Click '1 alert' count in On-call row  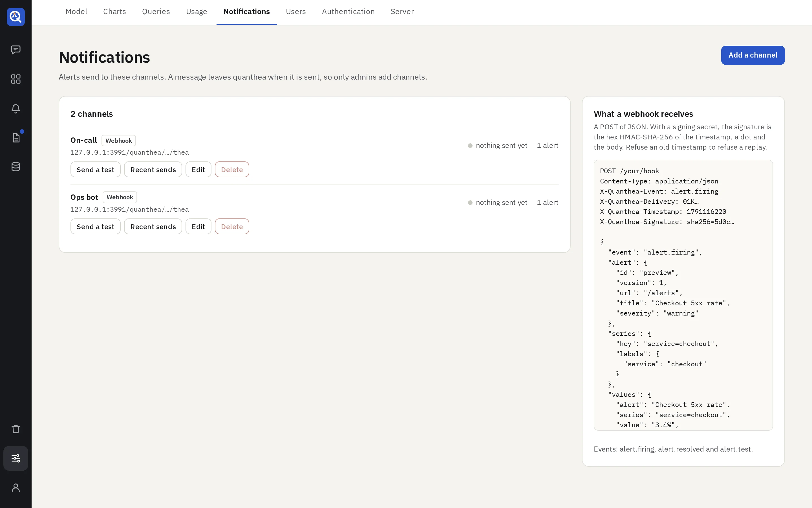(547, 145)
